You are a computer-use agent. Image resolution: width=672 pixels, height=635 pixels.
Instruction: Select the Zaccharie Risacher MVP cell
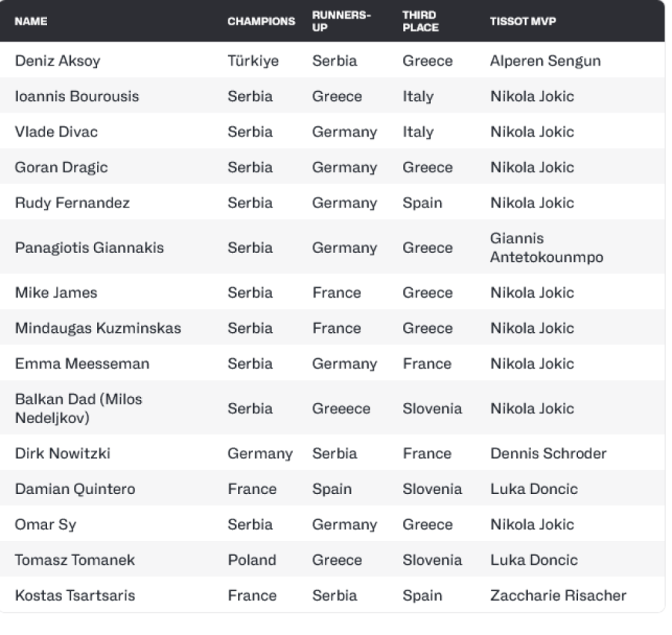[558, 596]
